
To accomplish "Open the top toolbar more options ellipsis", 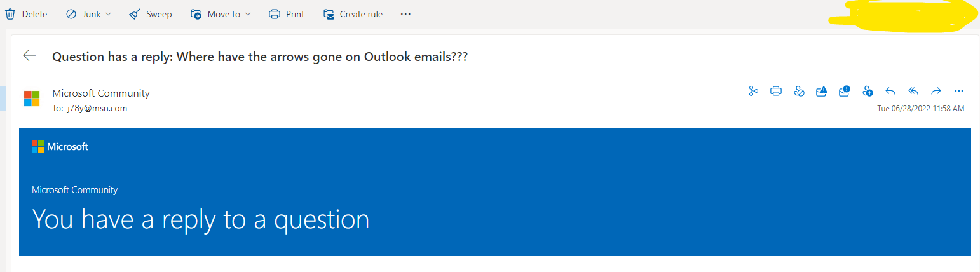I will 406,14.
